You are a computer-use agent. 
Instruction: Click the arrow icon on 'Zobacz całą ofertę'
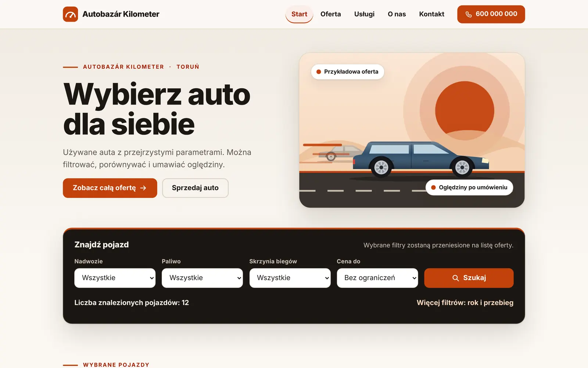point(143,188)
